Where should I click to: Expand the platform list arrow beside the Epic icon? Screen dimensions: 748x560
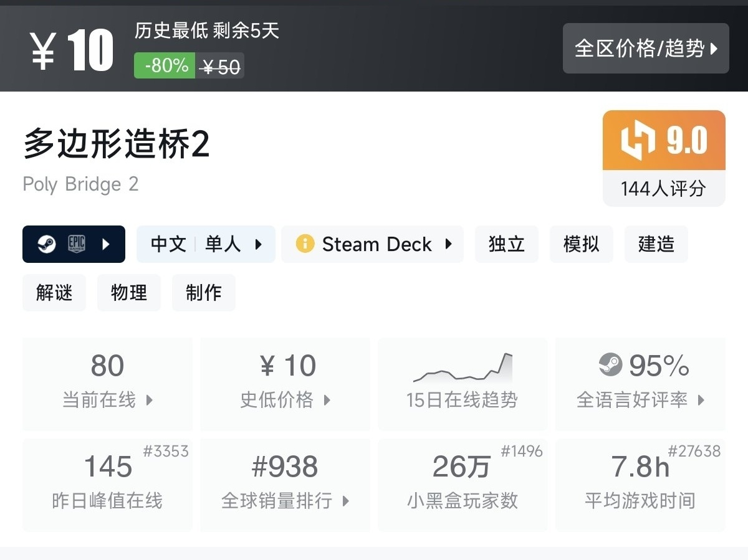[105, 244]
